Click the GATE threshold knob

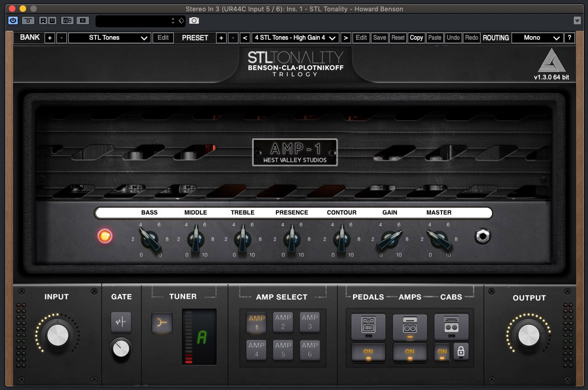pos(121,349)
